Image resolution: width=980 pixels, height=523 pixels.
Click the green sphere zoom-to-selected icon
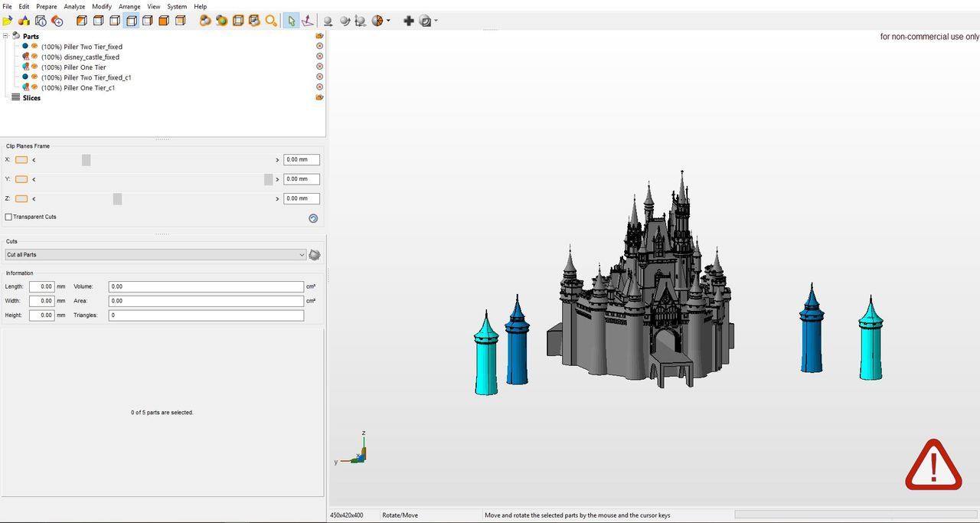tap(221, 21)
